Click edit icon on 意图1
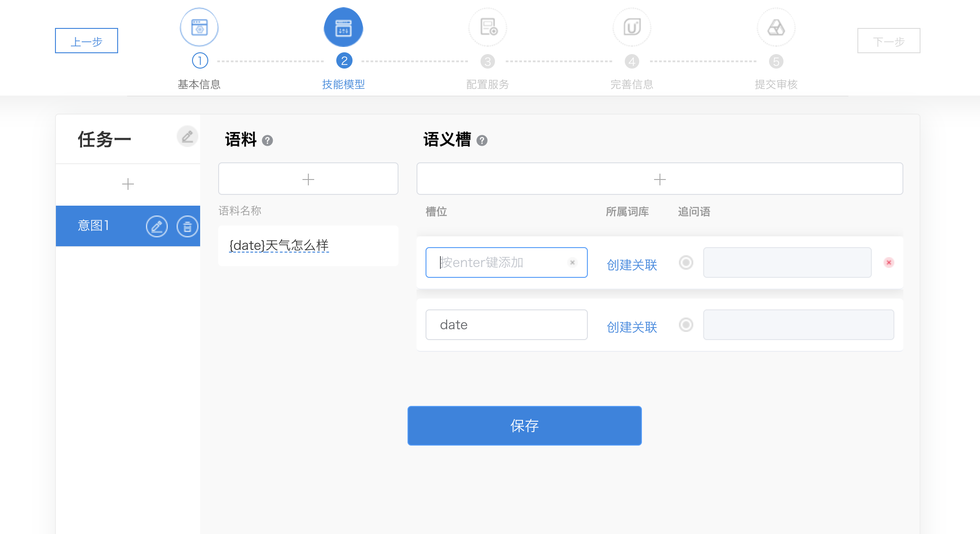The width and height of the screenshot is (980, 534). (x=157, y=226)
